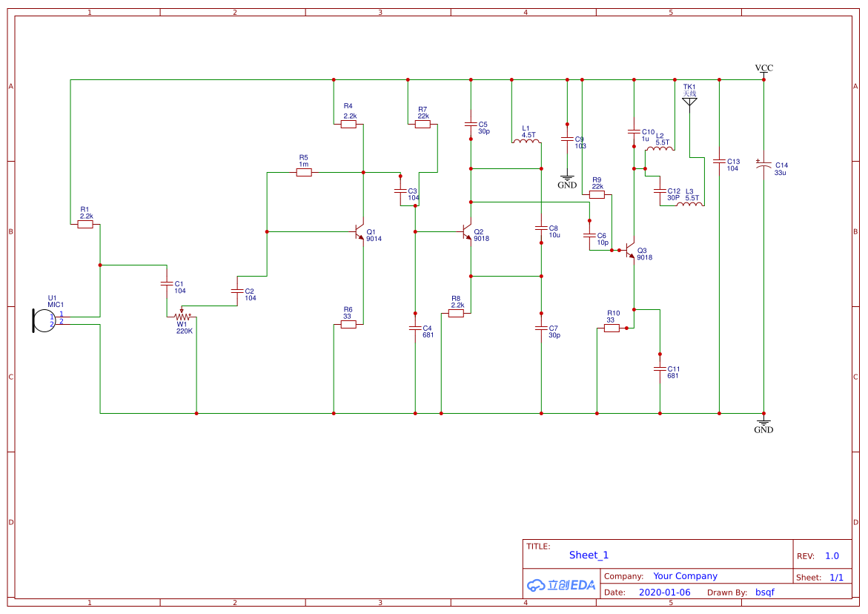Select capacitor C10 1u
Screen dimensions: 868x614
pos(634,132)
